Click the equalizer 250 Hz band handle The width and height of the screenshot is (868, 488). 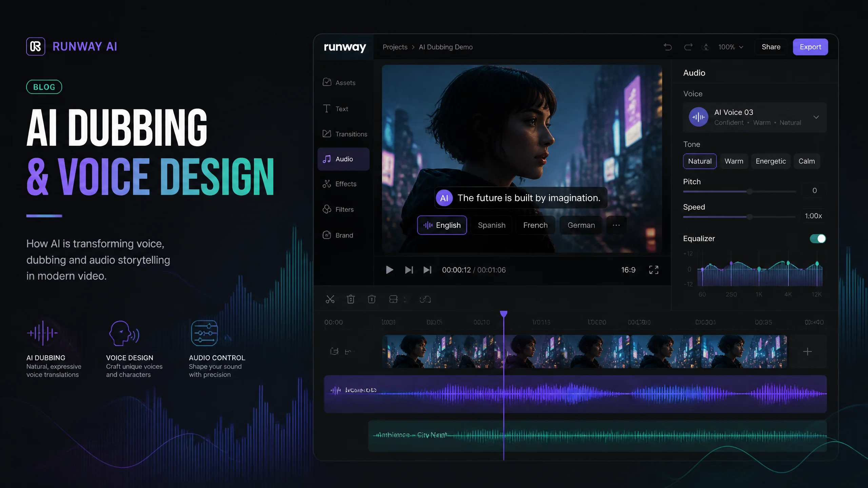pyautogui.click(x=731, y=263)
